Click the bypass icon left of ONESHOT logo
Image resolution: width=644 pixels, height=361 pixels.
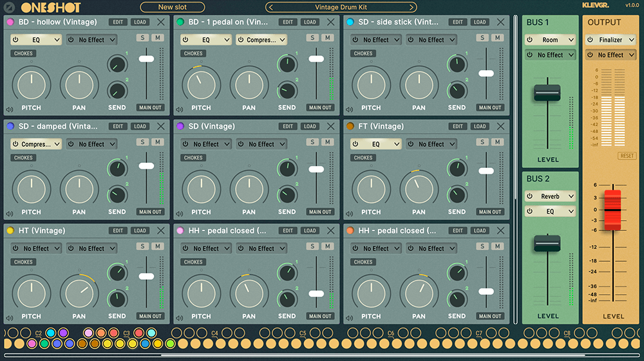(10, 8)
